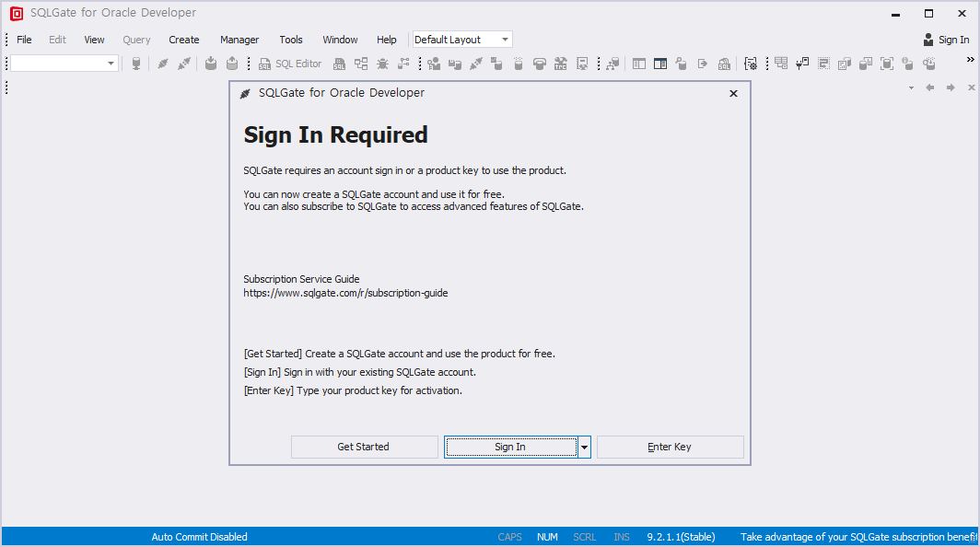Close the Sign In Required dialog
This screenshot has width=980, height=547.
click(x=734, y=93)
